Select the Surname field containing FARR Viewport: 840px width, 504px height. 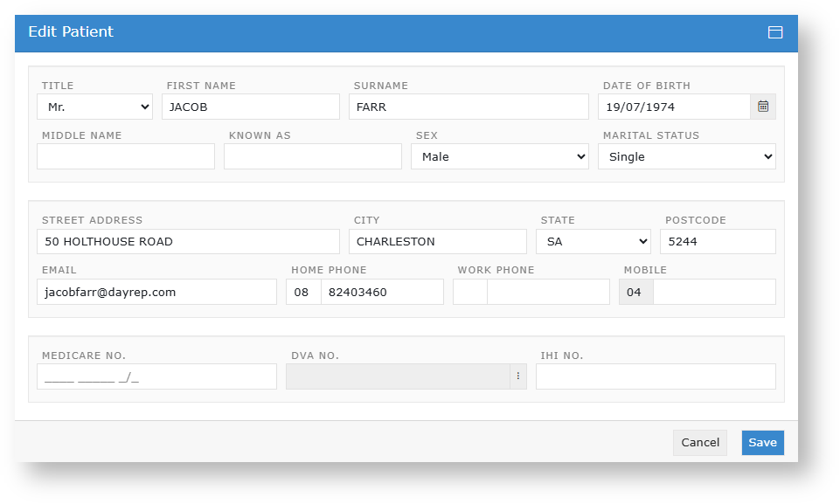click(469, 107)
